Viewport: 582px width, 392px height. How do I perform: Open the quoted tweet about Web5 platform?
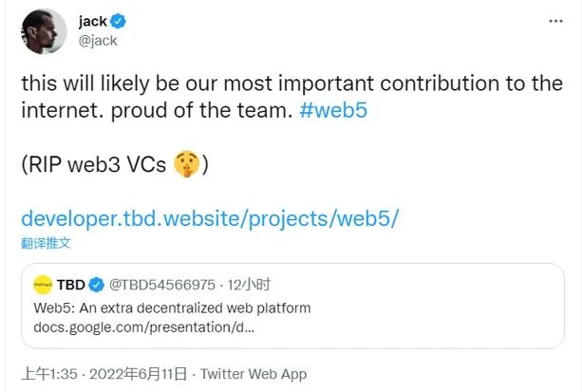(292, 306)
